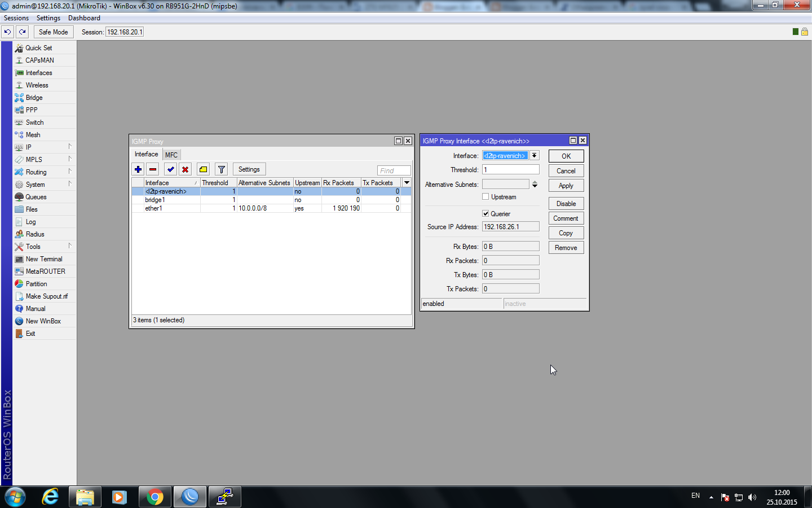Click the Apply button
The image size is (812, 508).
point(566,186)
